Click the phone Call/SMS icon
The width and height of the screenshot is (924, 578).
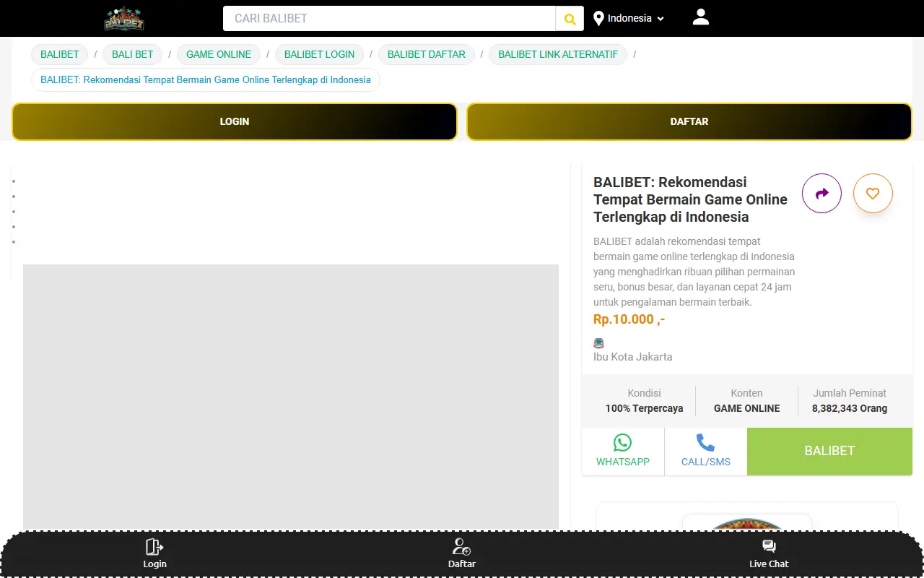[x=705, y=442]
